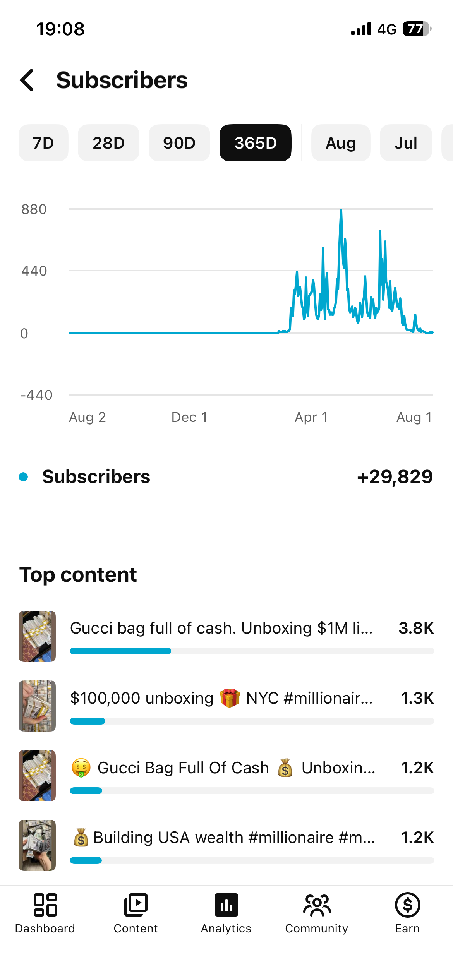Select the Analytics bar chart icon
Image resolution: width=453 pixels, height=980 pixels.
[226, 905]
